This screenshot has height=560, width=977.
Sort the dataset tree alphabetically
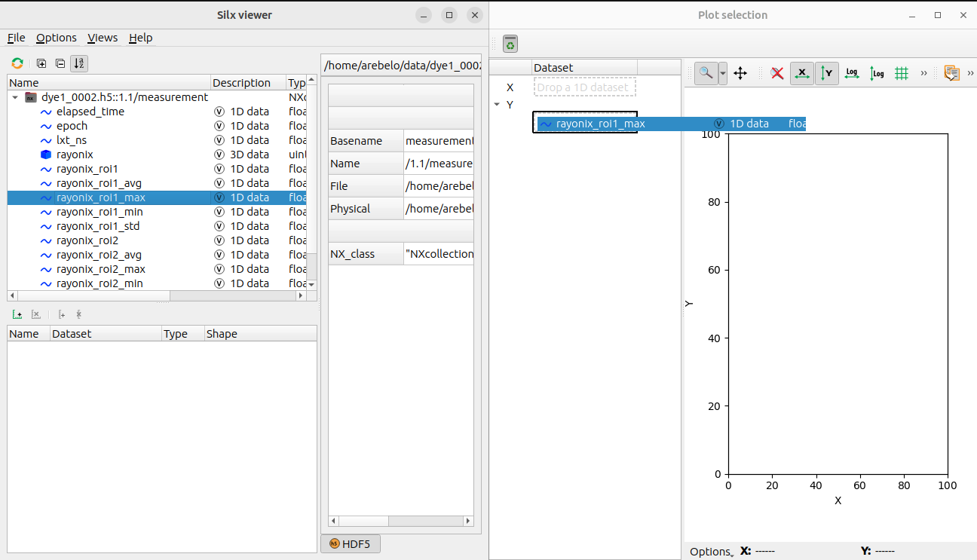79,63
